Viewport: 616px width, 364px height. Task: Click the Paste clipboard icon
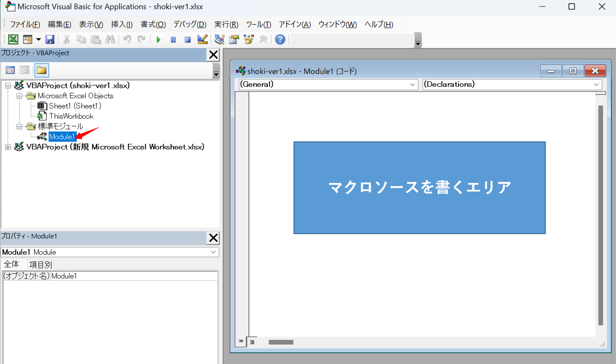coord(96,40)
